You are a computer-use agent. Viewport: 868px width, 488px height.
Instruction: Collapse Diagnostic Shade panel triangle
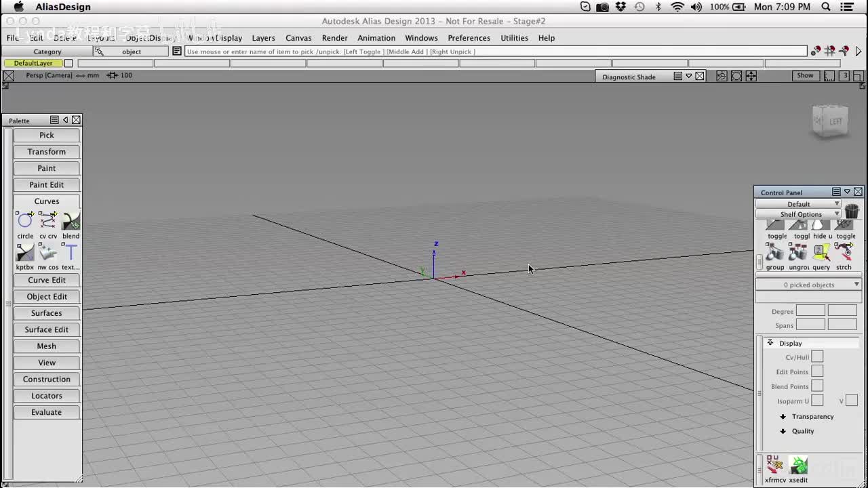point(689,76)
